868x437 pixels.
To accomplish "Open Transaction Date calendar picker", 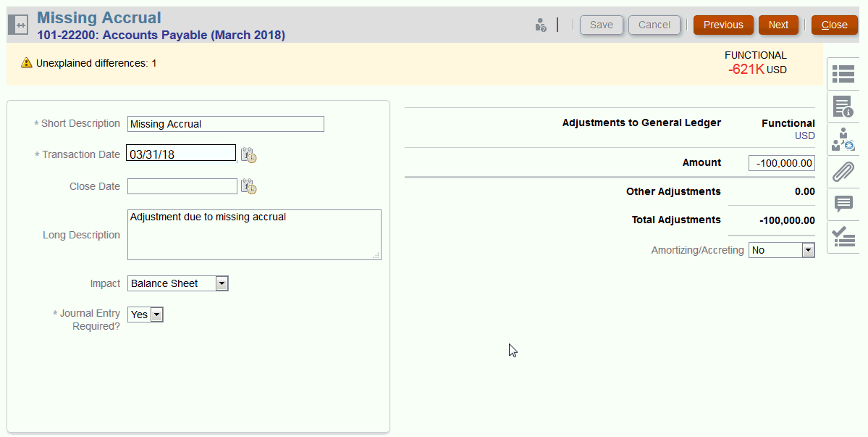I will pos(249,155).
